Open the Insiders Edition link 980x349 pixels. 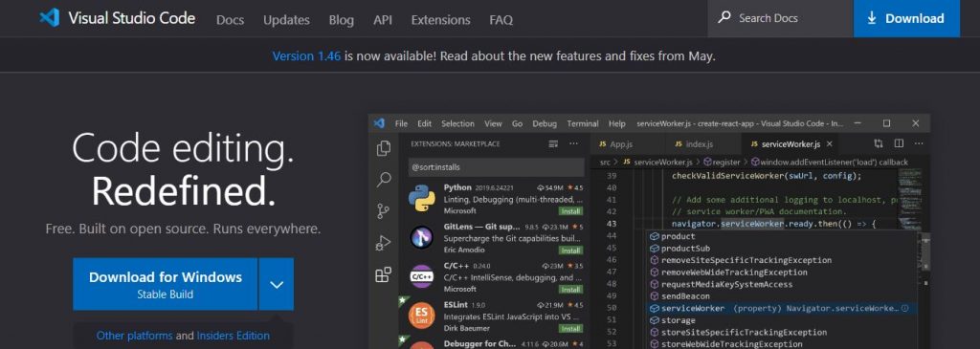234,336
